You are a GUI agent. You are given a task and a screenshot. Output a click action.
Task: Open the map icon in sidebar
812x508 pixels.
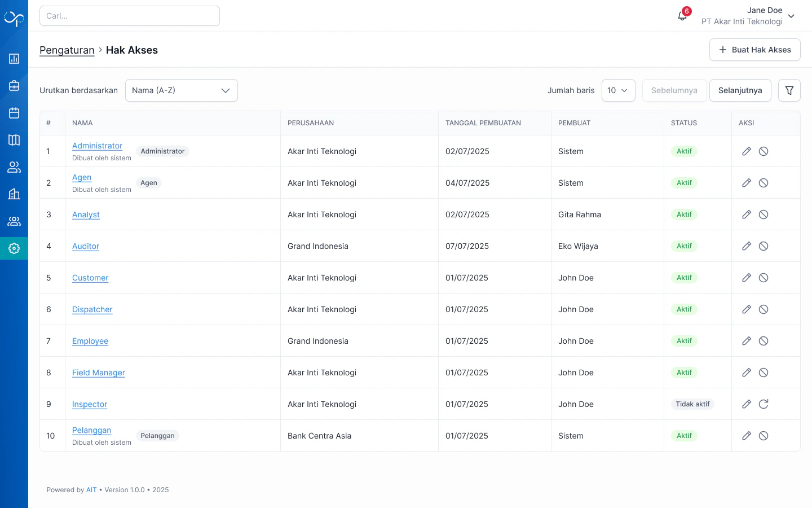point(14,140)
